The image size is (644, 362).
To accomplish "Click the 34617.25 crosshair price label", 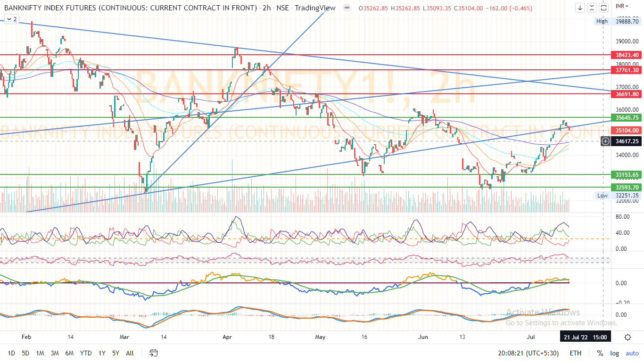I will pos(627,141).
